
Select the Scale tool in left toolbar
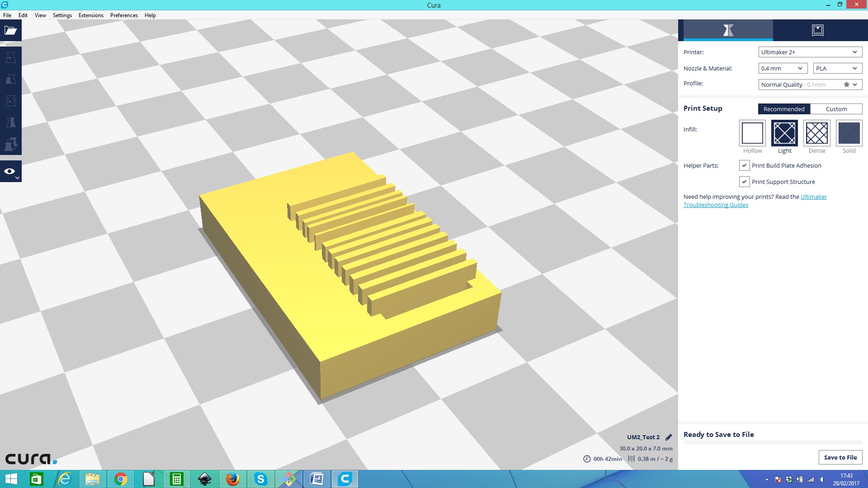click(x=10, y=79)
